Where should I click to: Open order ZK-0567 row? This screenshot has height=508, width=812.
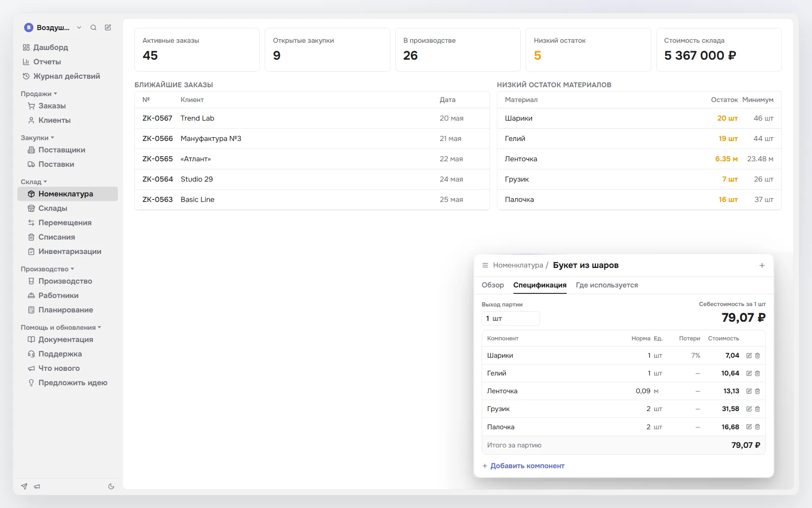point(312,119)
